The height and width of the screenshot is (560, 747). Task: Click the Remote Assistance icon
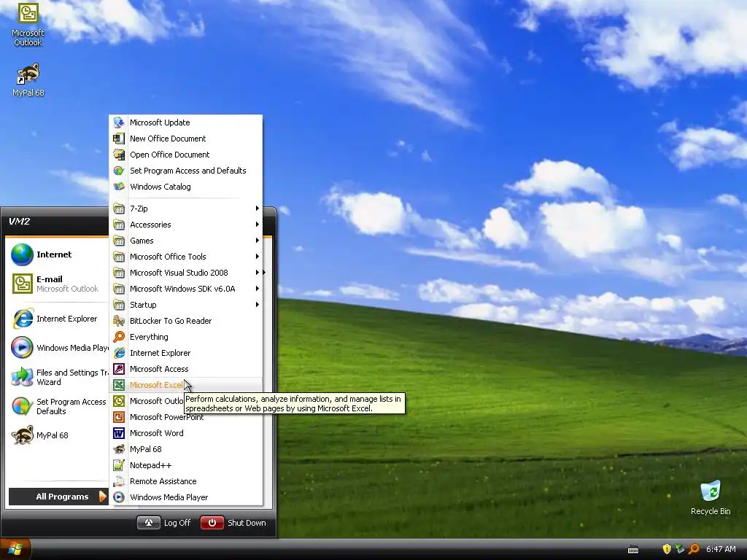pyautogui.click(x=119, y=481)
